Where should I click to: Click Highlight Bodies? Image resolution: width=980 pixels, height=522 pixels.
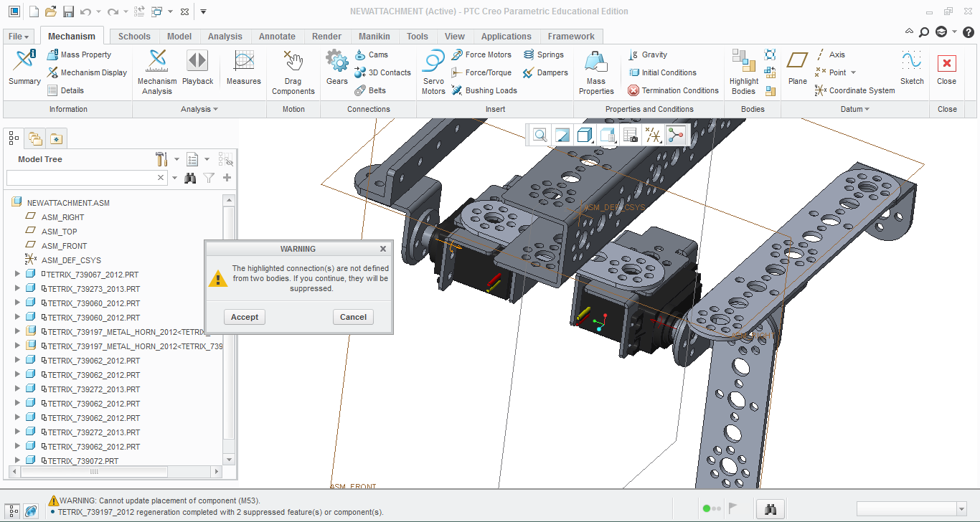pyautogui.click(x=743, y=72)
